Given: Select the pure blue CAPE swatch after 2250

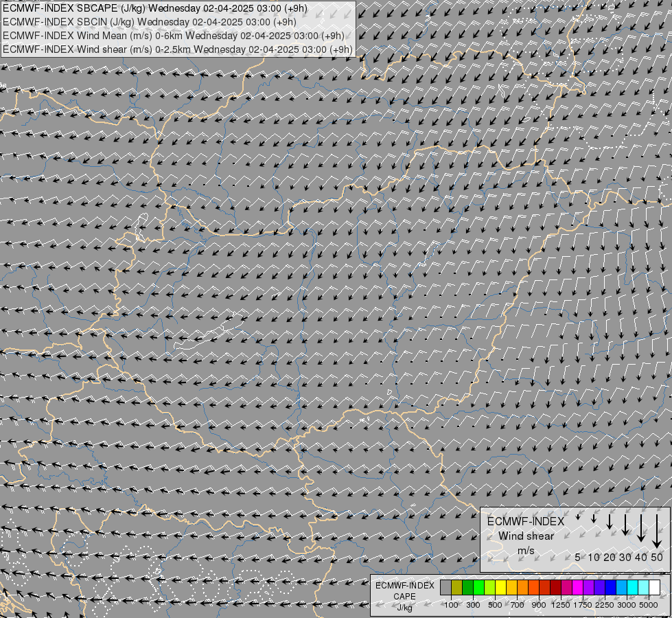Looking at the screenshot, I should (611, 587).
